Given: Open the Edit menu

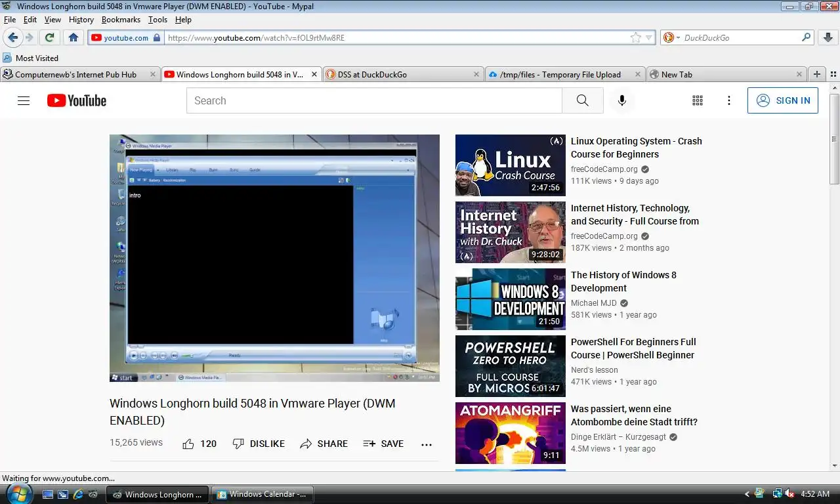Looking at the screenshot, I should click(30, 20).
